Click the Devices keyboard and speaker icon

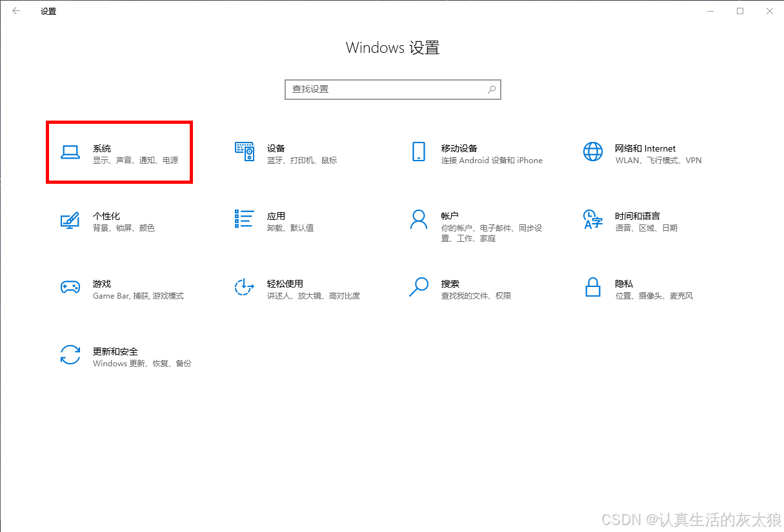tap(245, 152)
